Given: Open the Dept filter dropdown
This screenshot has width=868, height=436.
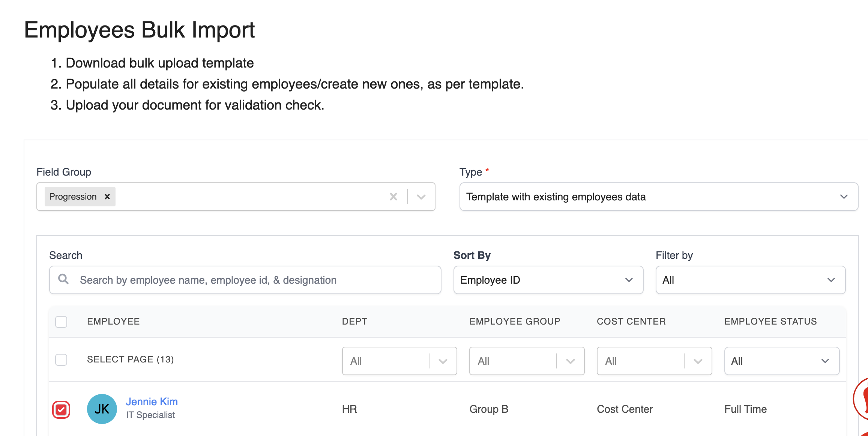Looking at the screenshot, I should pyautogui.click(x=399, y=361).
